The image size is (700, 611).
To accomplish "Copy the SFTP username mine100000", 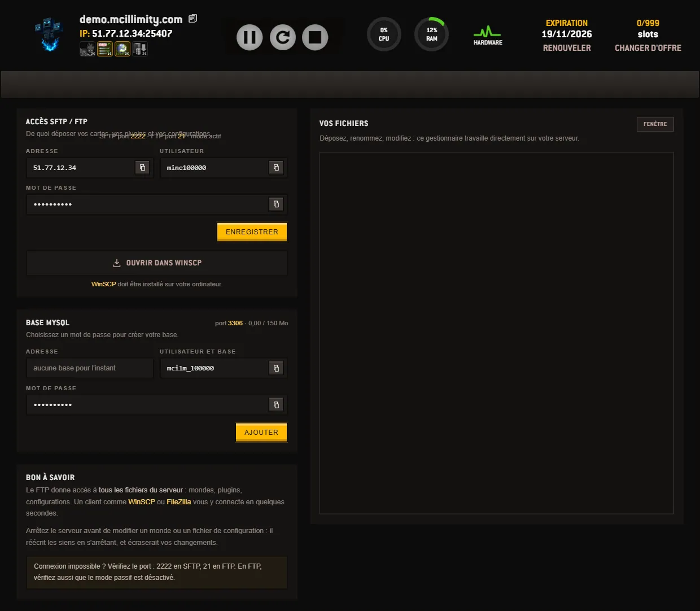I will point(276,168).
